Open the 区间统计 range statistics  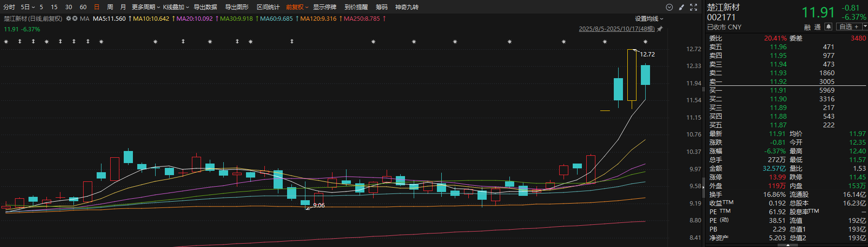(x=268, y=7)
